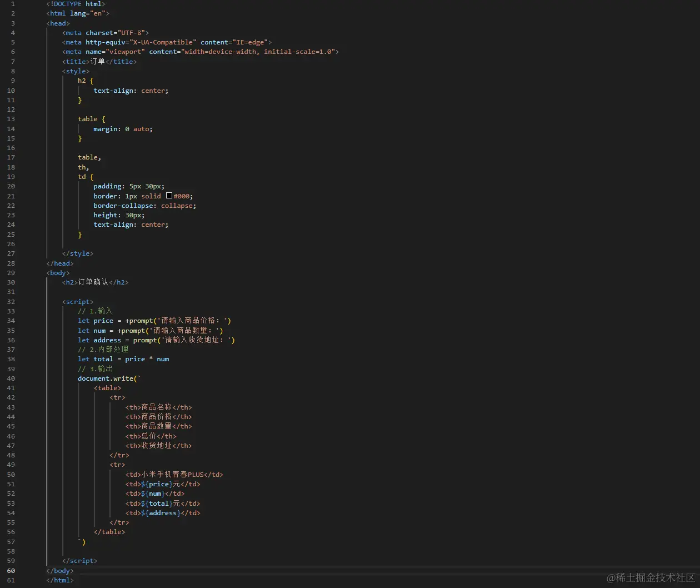This screenshot has height=588, width=700.
Task: Click the closing </style> tag
Action: coord(78,253)
